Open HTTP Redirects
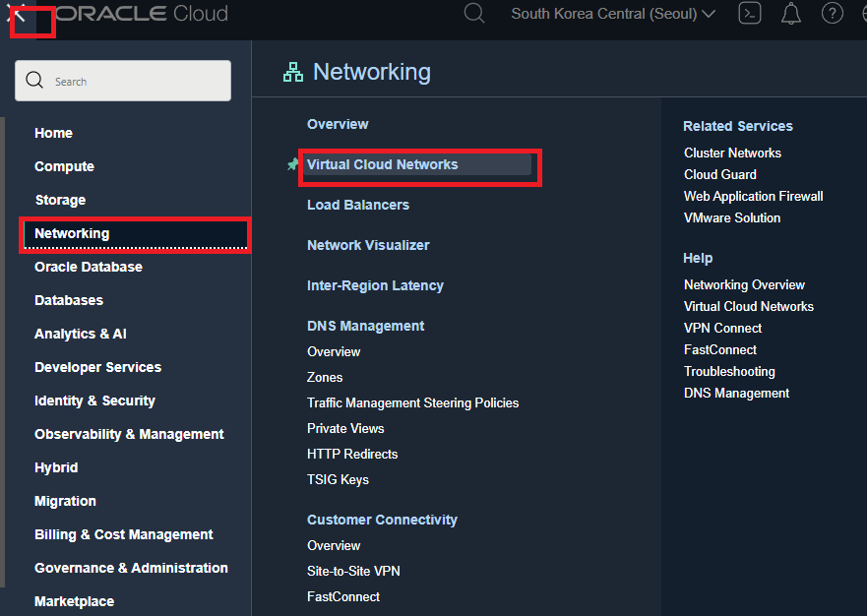Screen dimensions: 867x616 click(352, 454)
